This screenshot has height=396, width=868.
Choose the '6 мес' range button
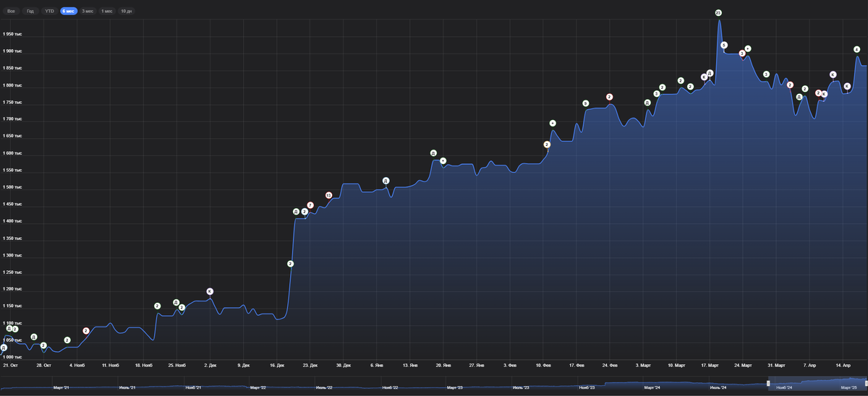(69, 12)
